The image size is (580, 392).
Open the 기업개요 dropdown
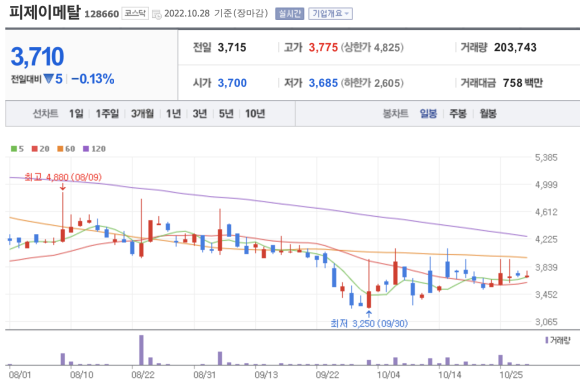tap(330, 14)
